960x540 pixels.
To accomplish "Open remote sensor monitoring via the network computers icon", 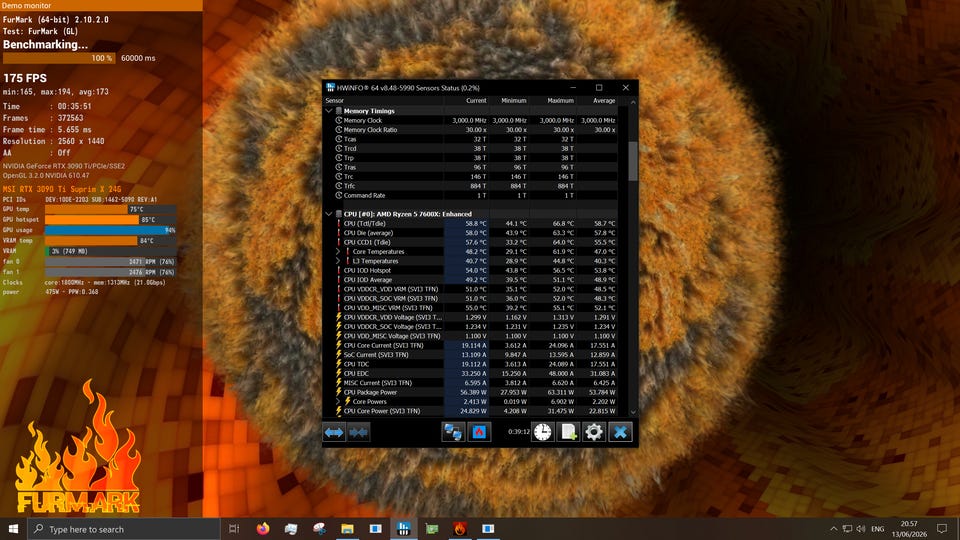I will click(x=453, y=432).
